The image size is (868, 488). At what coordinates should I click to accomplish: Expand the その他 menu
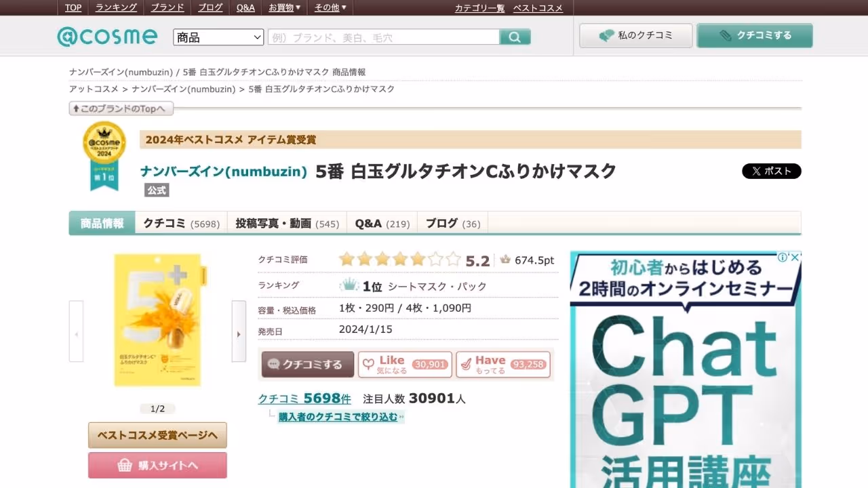[x=330, y=7]
